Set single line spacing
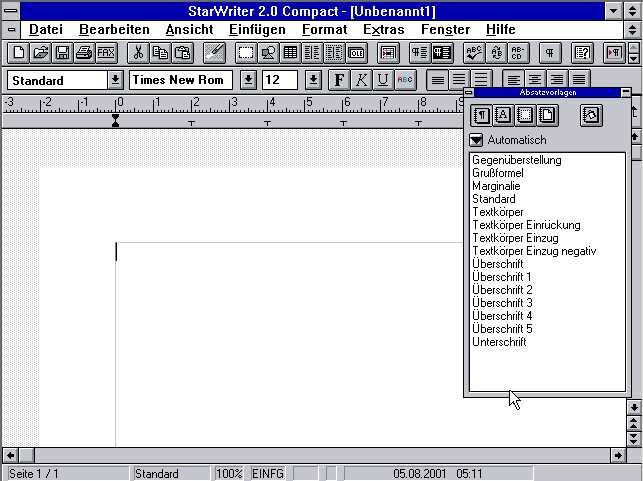Screen dimensions: 643x481 pyautogui.click(x=437, y=80)
